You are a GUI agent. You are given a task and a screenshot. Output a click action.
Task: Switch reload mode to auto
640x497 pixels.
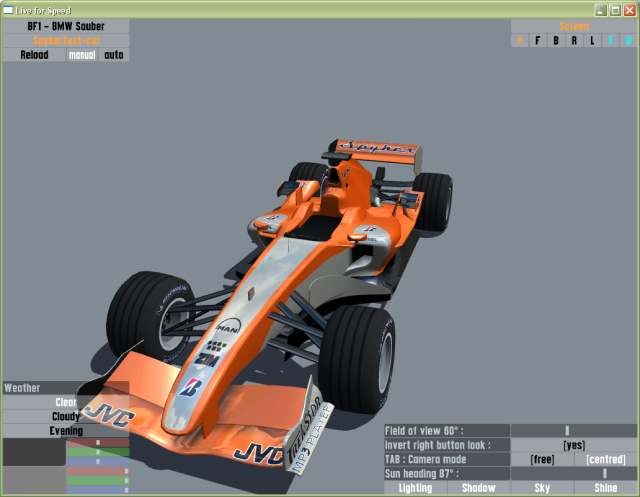pos(114,55)
